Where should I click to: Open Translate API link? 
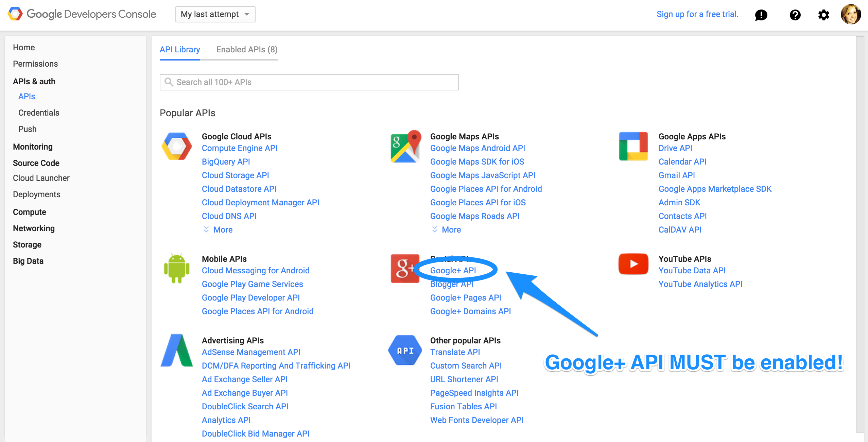(x=455, y=352)
